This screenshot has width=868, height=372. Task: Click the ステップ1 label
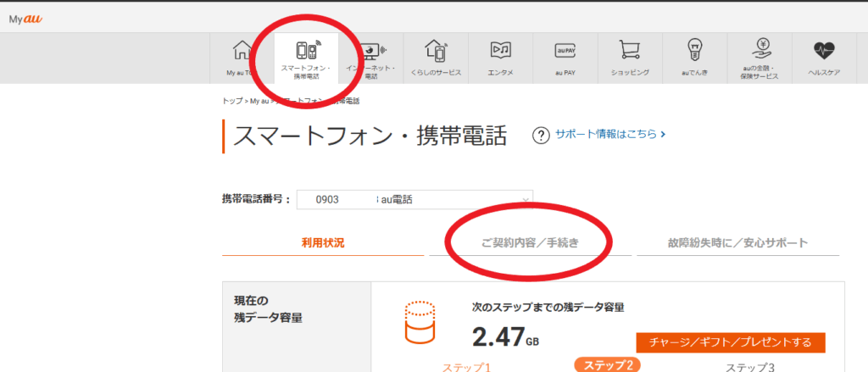[x=466, y=367]
